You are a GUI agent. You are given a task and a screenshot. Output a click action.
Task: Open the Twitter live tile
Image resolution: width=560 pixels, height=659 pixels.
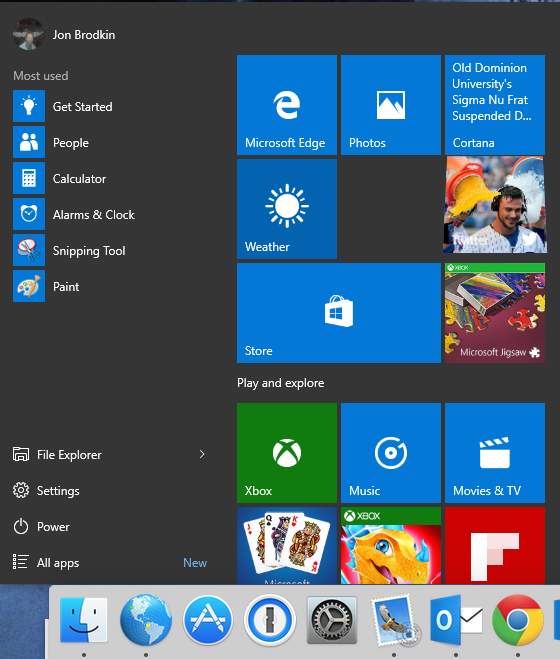pos(495,205)
